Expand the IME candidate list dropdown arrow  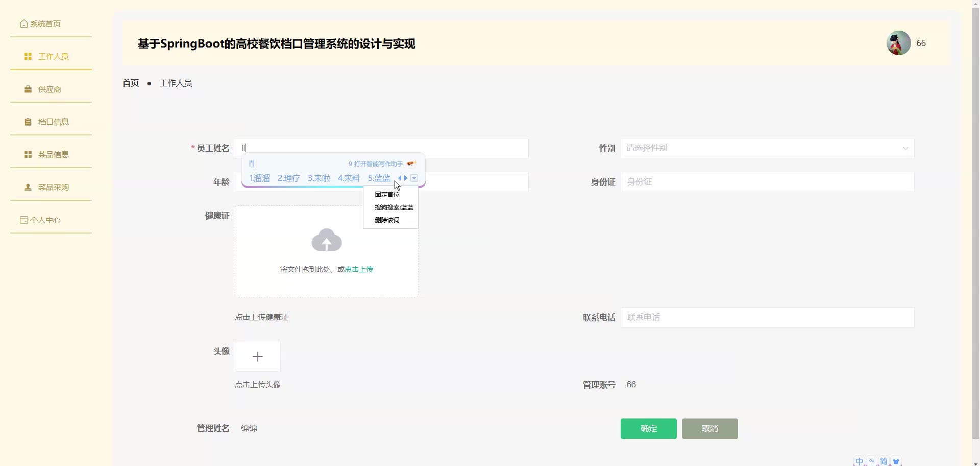(x=414, y=178)
